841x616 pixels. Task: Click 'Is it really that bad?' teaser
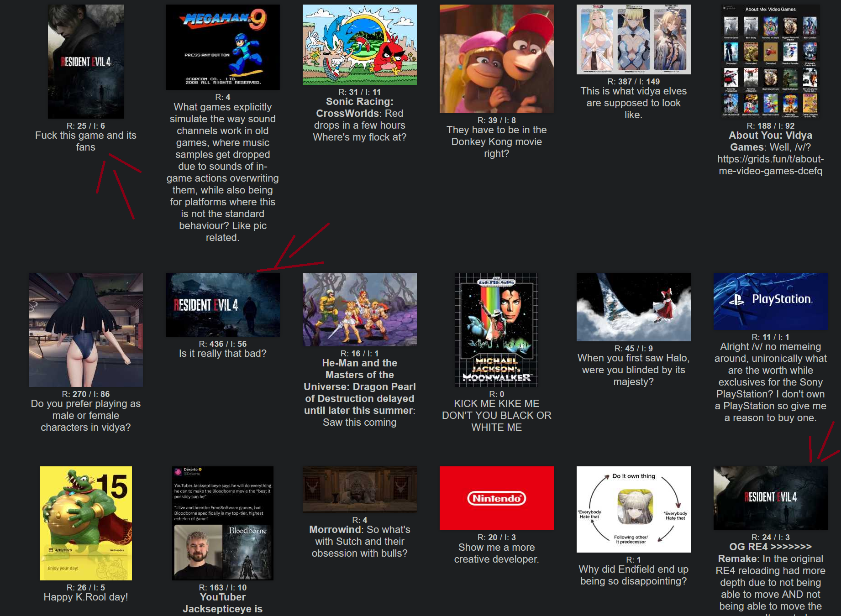point(223,354)
